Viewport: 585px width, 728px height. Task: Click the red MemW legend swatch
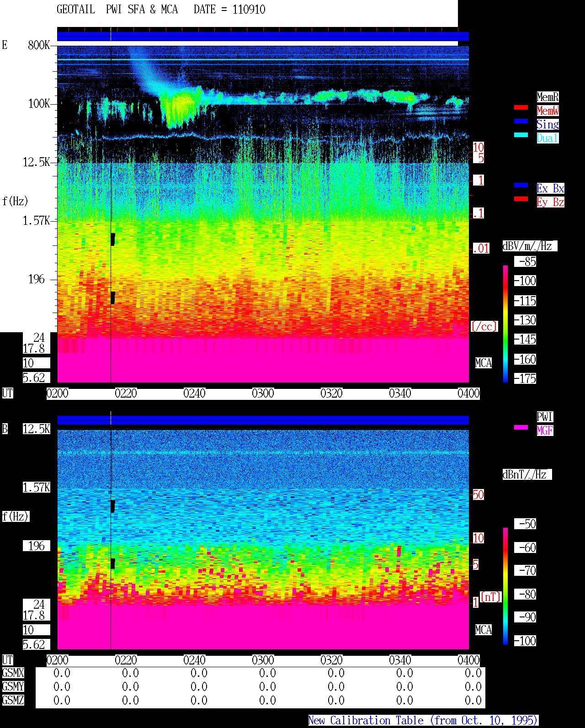[x=521, y=107]
